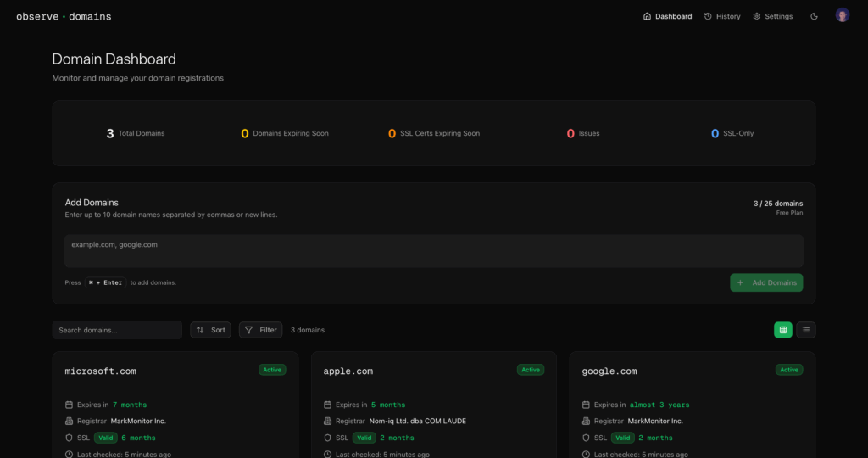Screen dimensions: 868x458
Task: Open the Filter dropdown
Action: point(260,330)
